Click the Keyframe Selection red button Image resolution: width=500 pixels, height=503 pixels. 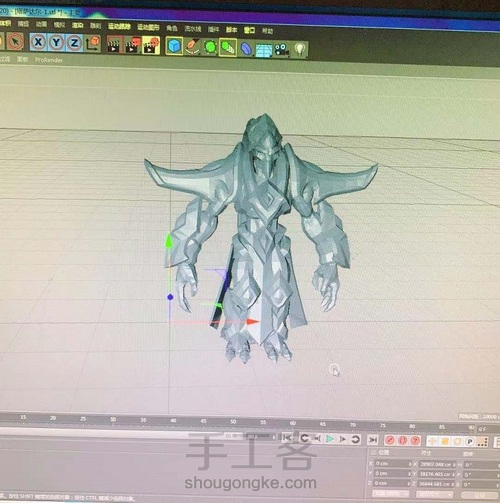415,441
